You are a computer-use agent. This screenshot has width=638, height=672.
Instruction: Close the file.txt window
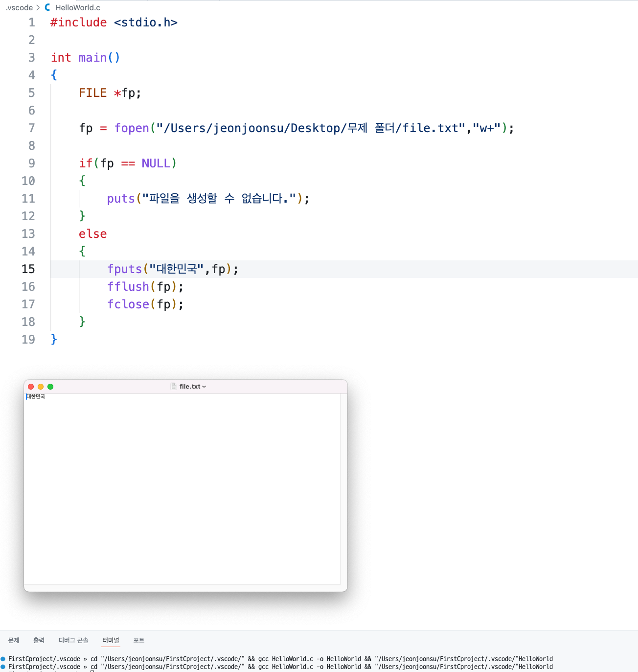pos(31,387)
